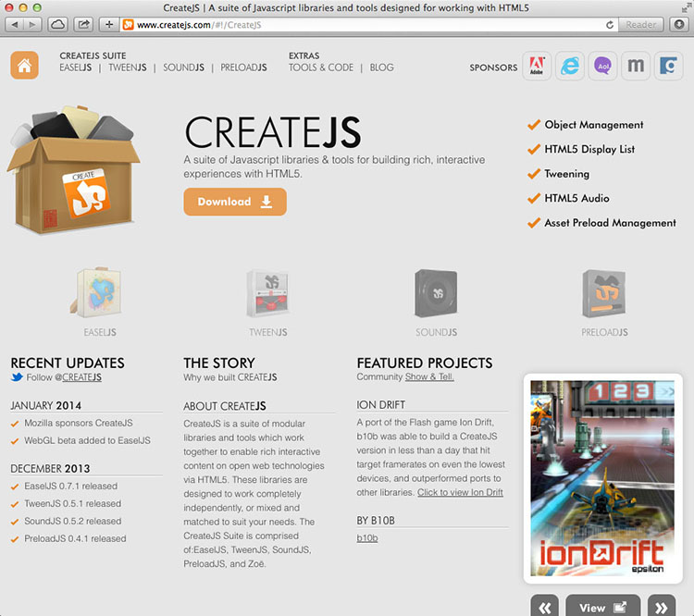Open BLOG in the top navigation
The width and height of the screenshot is (694, 616).
click(x=381, y=68)
